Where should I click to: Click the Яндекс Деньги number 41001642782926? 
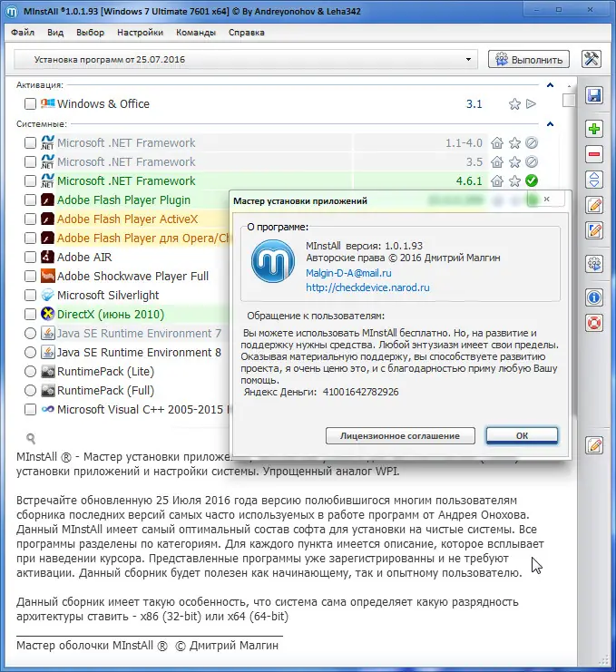pos(360,392)
